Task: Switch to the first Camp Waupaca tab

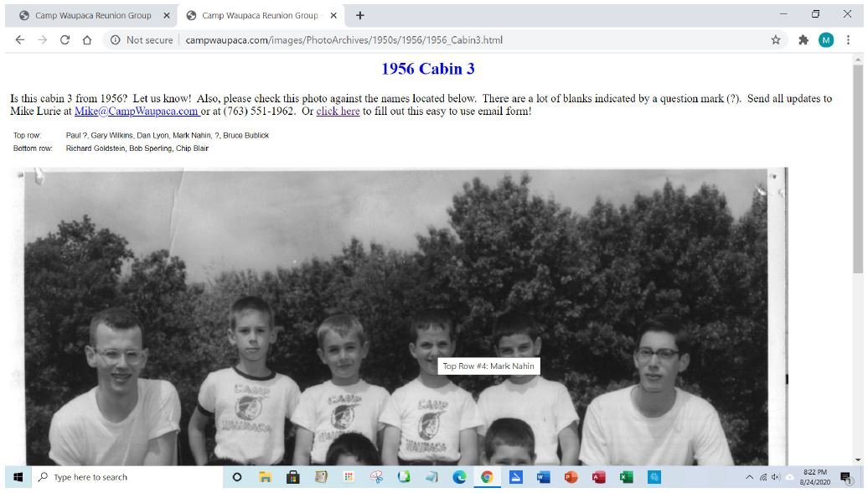Action: [93, 15]
